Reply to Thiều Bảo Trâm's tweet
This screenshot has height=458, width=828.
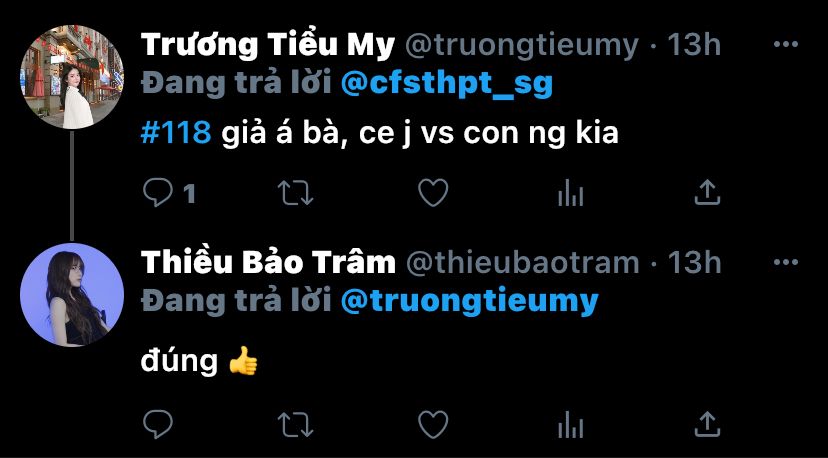[x=158, y=425]
